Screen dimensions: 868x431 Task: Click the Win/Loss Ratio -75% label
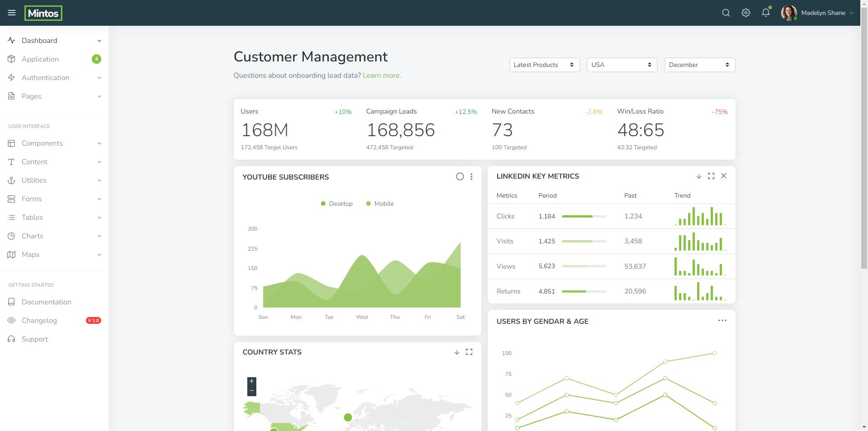[720, 112]
